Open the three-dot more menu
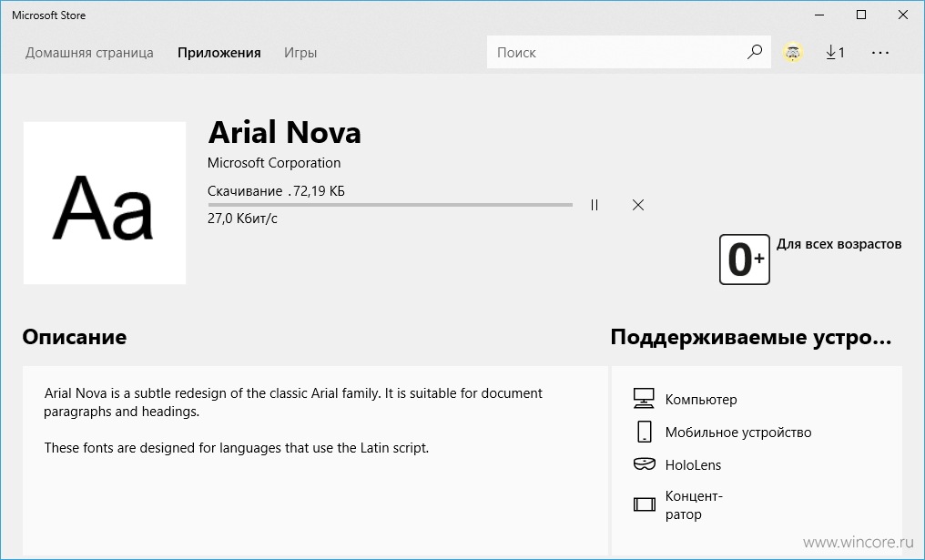925x560 pixels. click(x=879, y=53)
